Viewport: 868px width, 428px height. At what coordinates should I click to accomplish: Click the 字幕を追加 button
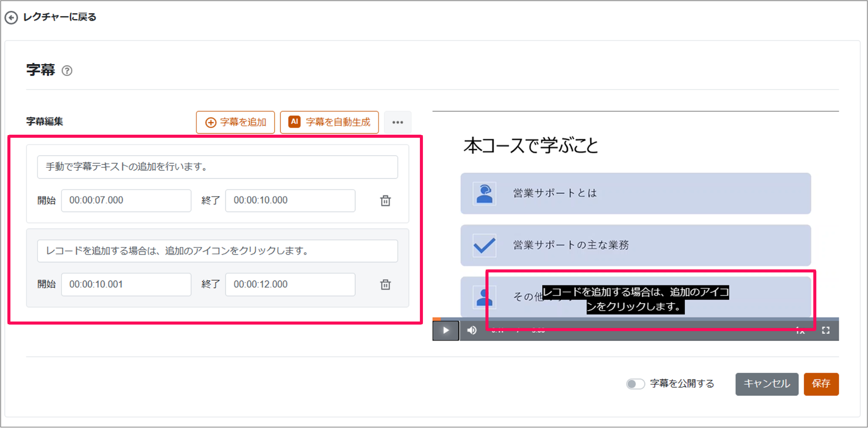(x=235, y=122)
